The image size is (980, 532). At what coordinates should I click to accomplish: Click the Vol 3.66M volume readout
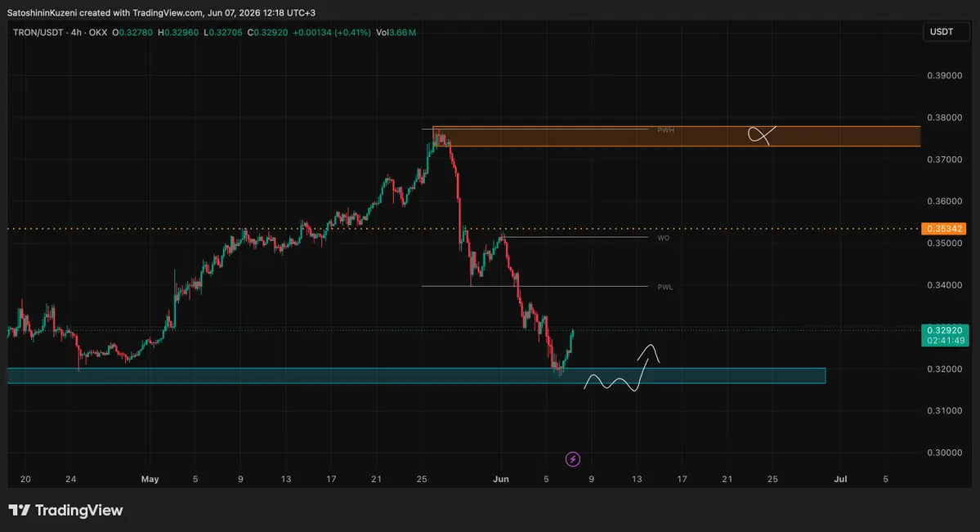coord(396,33)
